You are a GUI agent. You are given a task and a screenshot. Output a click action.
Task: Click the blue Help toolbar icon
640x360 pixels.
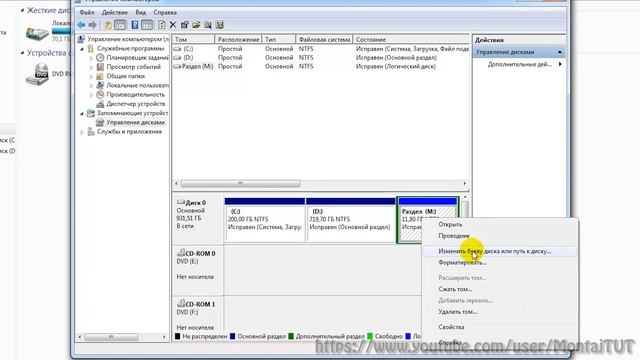pos(135,25)
